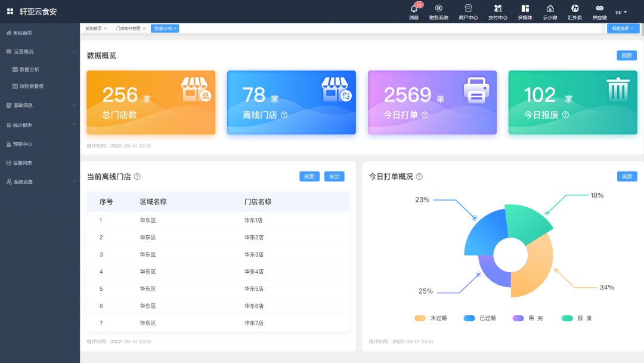Click help icon next to 今日打单概况

[x=419, y=177]
